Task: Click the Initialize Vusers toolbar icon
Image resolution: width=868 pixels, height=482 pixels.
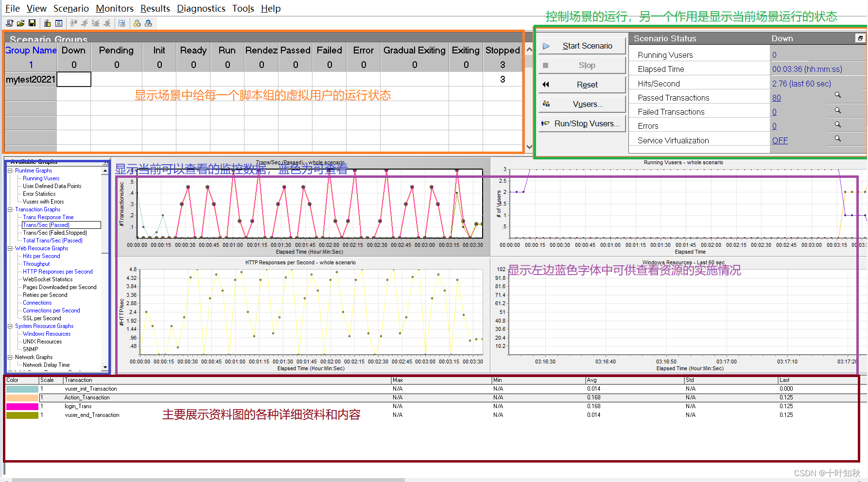Action: point(73,23)
